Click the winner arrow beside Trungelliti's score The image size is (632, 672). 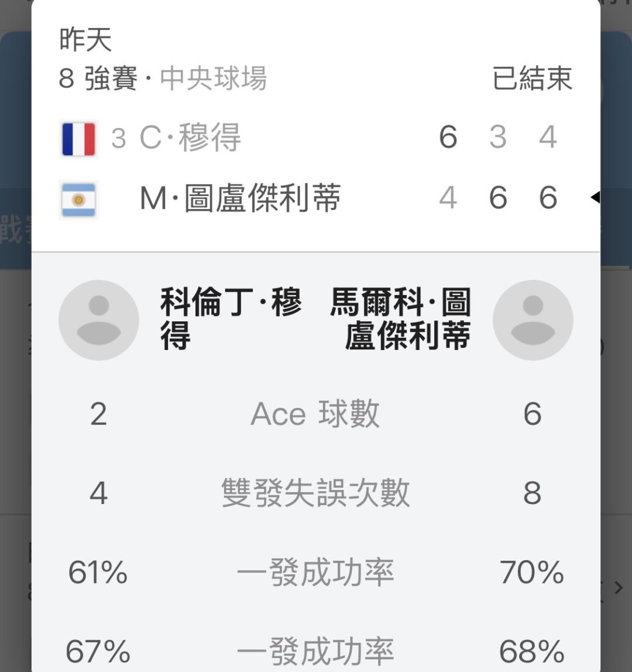click(x=595, y=198)
